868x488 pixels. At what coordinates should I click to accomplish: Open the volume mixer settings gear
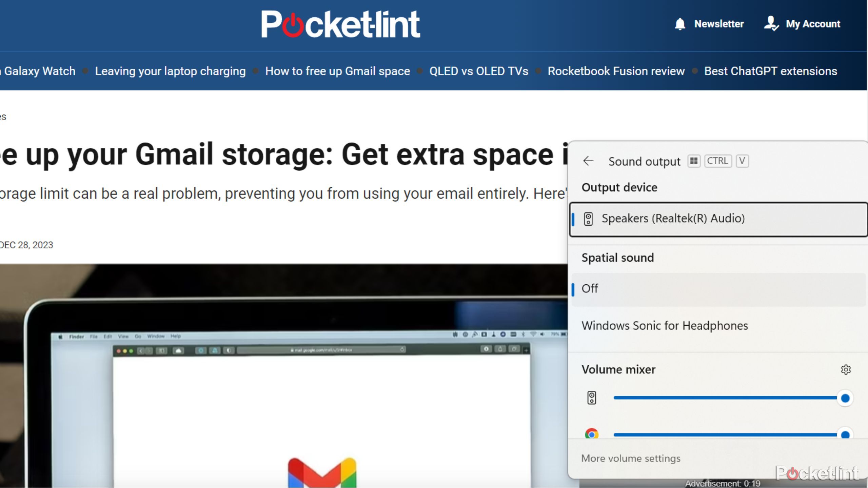[846, 369]
